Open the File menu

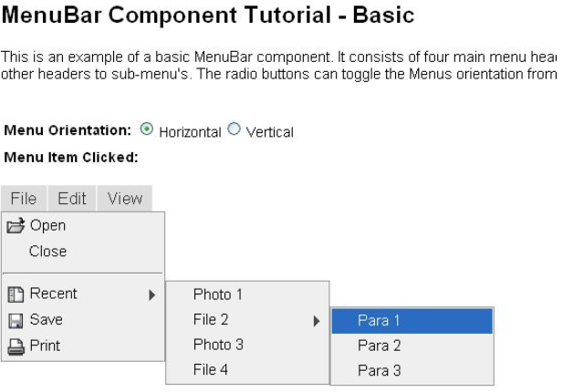(x=24, y=199)
